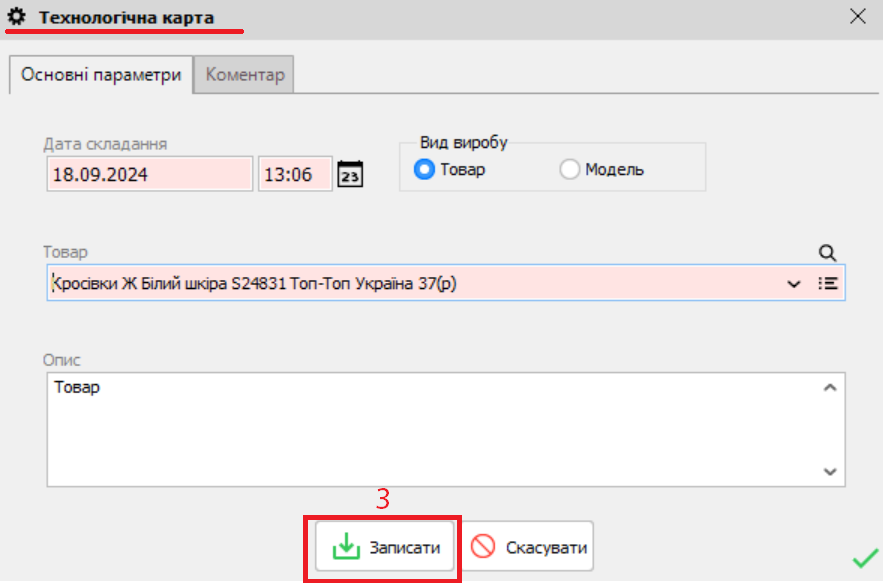Image resolution: width=883 pixels, height=584 pixels.
Task: Click the Технологічна карта window title
Action: 126,17
